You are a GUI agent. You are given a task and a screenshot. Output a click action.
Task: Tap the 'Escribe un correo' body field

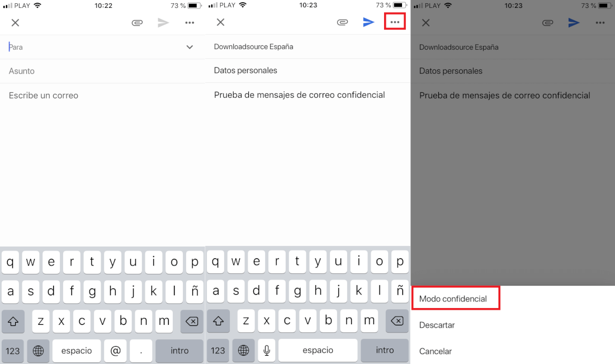44,95
